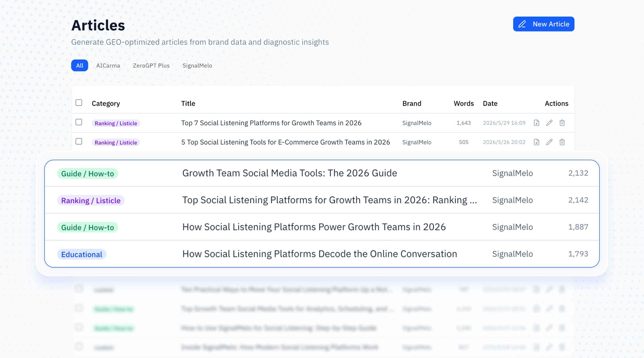Click the word count 2,142
This screenshot has width=644, height=358.
[x=578, y=200]
